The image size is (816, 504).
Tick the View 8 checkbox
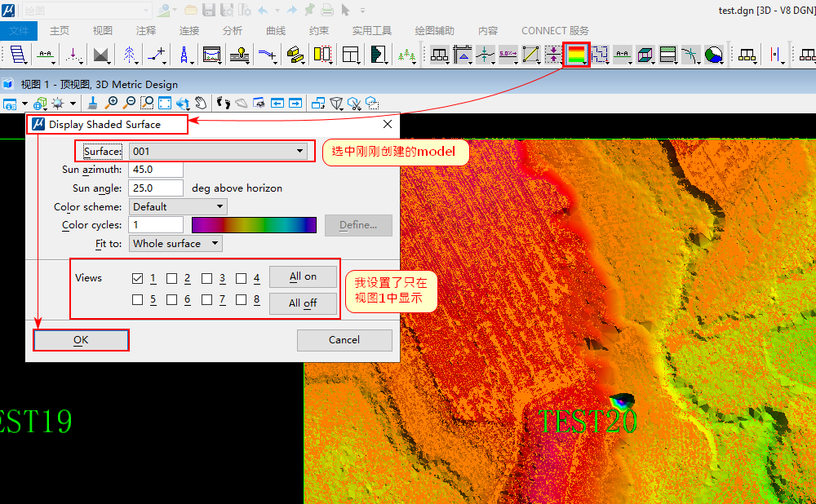coord(242,300)
